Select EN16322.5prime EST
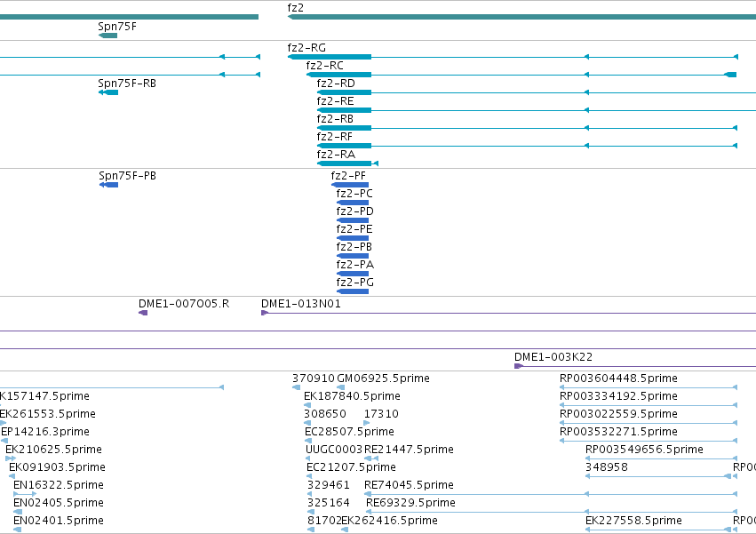Screen dimensions: 756x534 pos(25,494)
